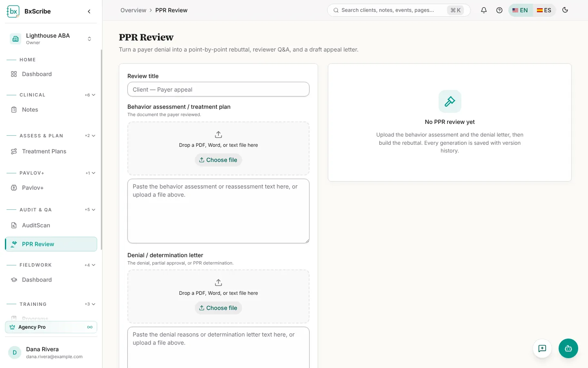The width and height of the screenshot is (588, 368).
Task: Expand the Training section
Action: (x=90, y=304)
